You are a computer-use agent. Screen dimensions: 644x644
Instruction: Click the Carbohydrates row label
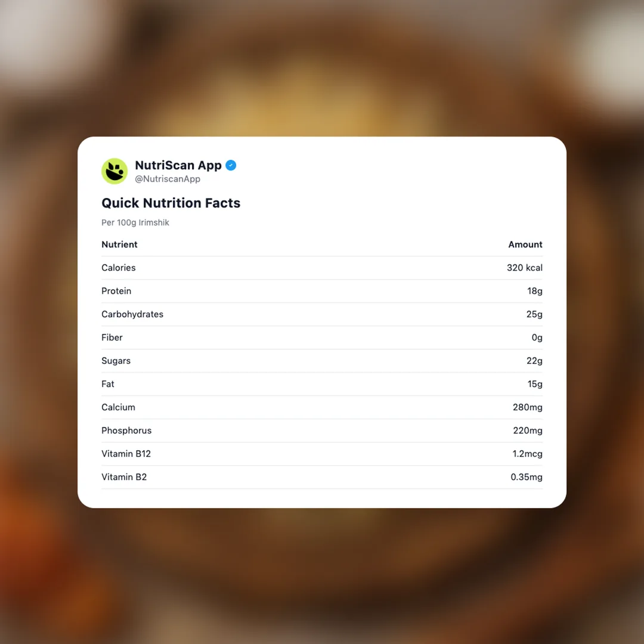point(132,314)
